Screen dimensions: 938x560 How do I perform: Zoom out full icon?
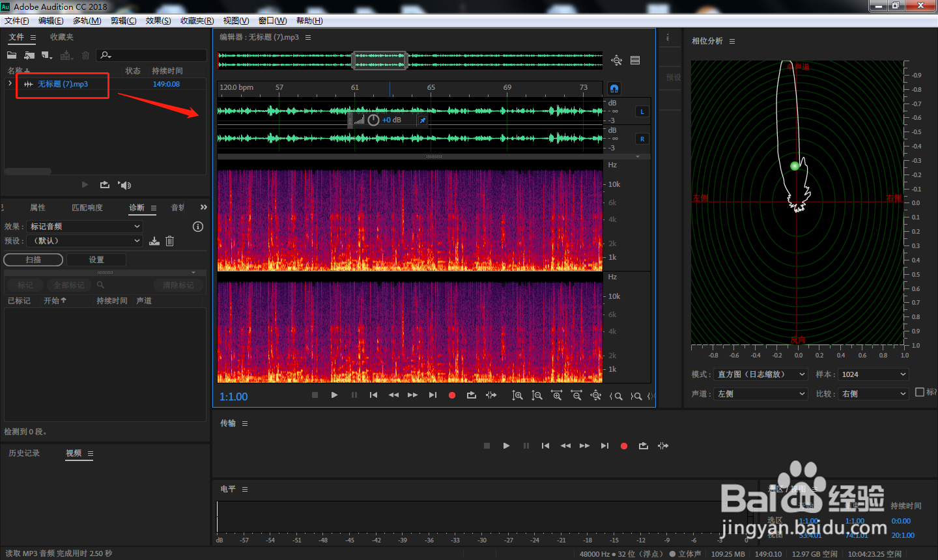coord(595,395)
